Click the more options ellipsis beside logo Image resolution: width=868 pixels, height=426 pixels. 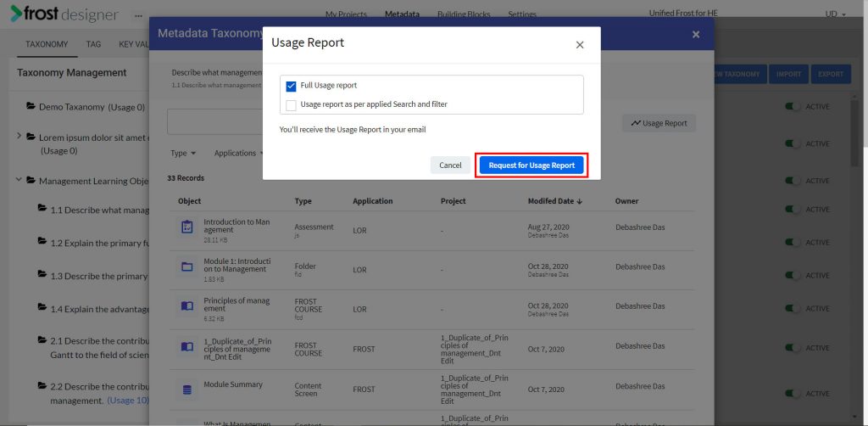pos(138,16)
